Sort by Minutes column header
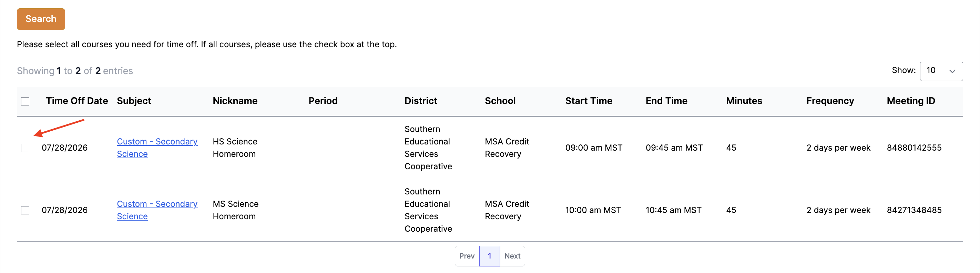 [x=744, y=101]
